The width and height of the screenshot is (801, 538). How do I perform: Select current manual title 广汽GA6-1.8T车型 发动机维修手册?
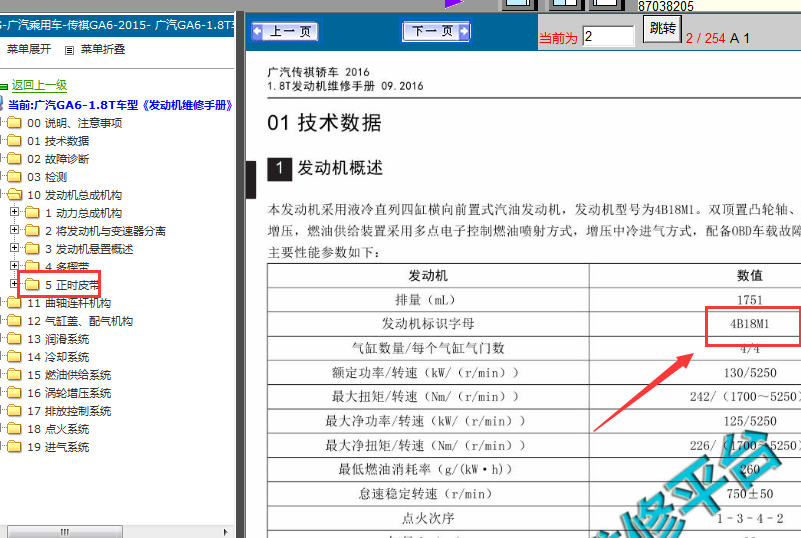(x=121, y=105)
